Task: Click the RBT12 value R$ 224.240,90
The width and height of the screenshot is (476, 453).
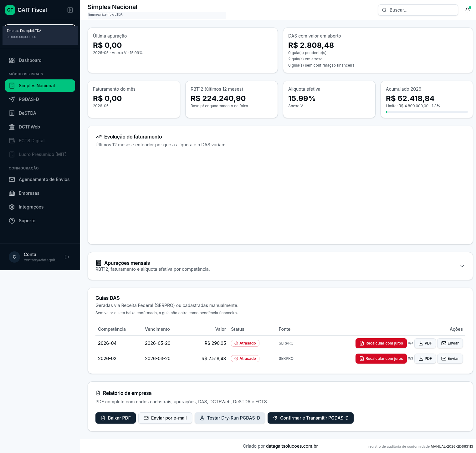Action: pos(218,98)
